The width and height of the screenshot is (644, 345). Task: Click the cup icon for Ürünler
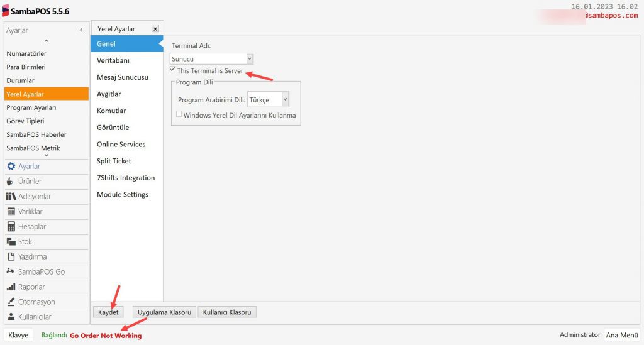pyautogui.click(x=11, y=182)
